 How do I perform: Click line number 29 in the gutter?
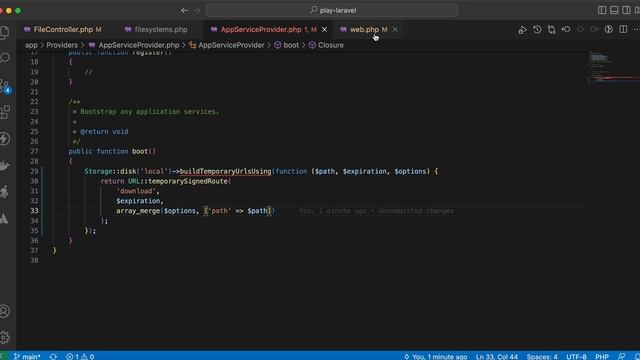coord(34,171)
